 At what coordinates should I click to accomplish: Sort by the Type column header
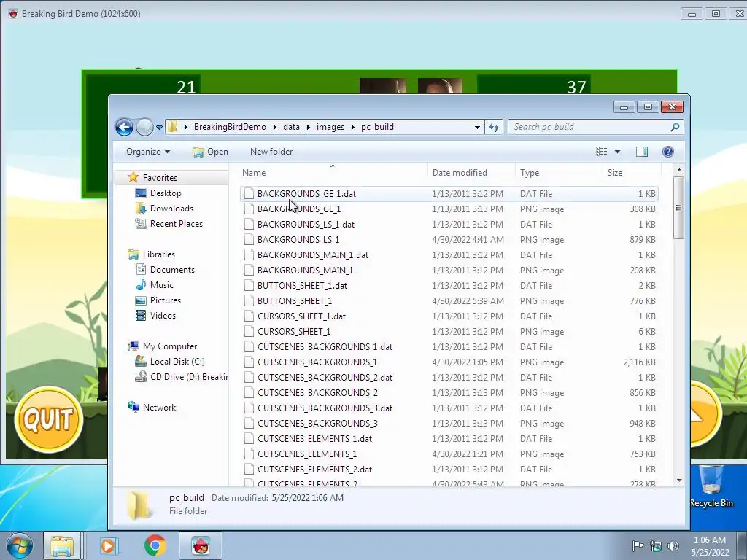559,173
